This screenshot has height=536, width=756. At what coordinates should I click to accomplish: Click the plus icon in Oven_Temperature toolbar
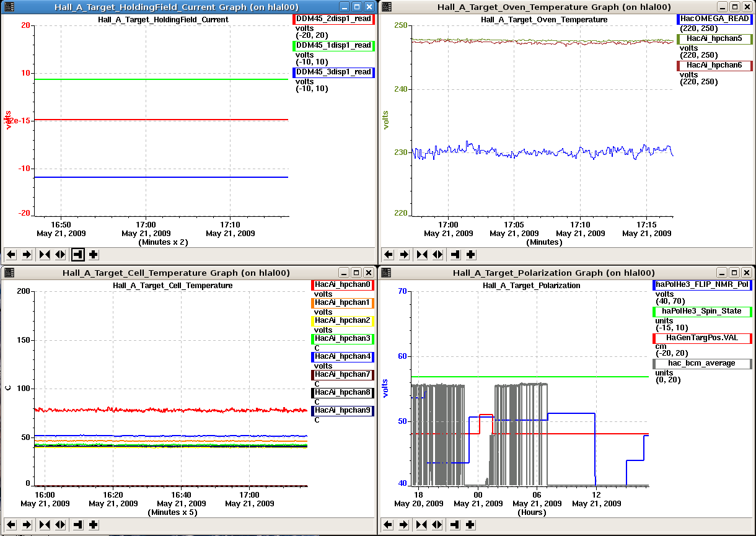pos(471,254)
